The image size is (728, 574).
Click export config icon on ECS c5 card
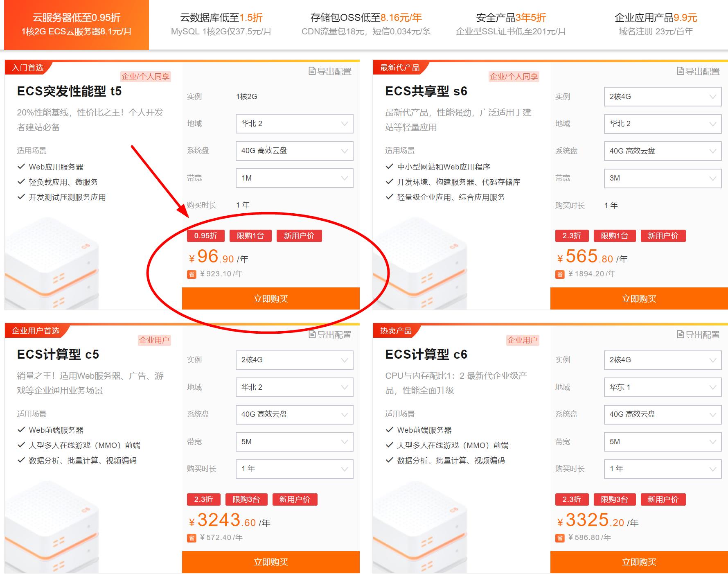[x=312, y=334]
